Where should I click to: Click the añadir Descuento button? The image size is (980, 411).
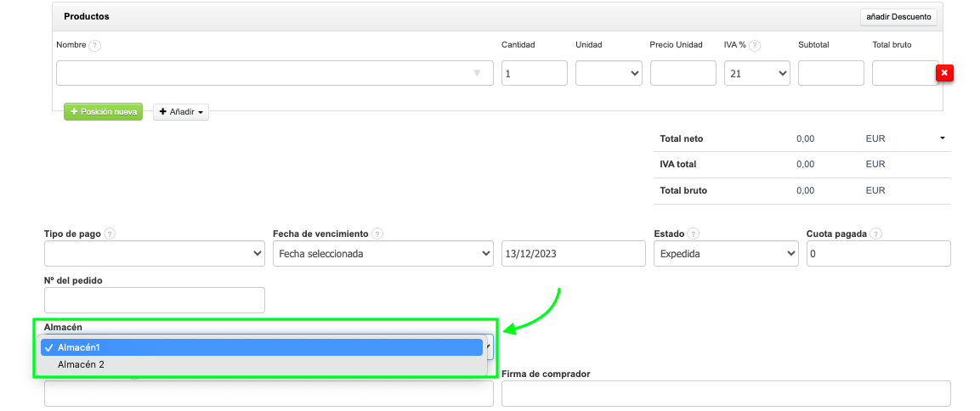[x=898, y=16]
